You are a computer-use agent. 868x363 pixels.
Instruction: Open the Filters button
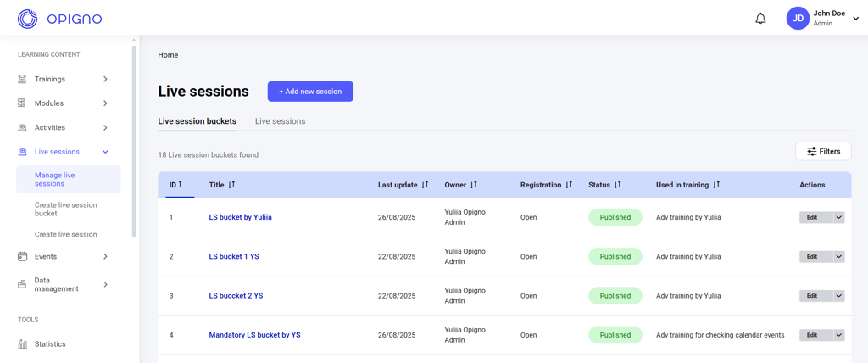tap(823, 151)
